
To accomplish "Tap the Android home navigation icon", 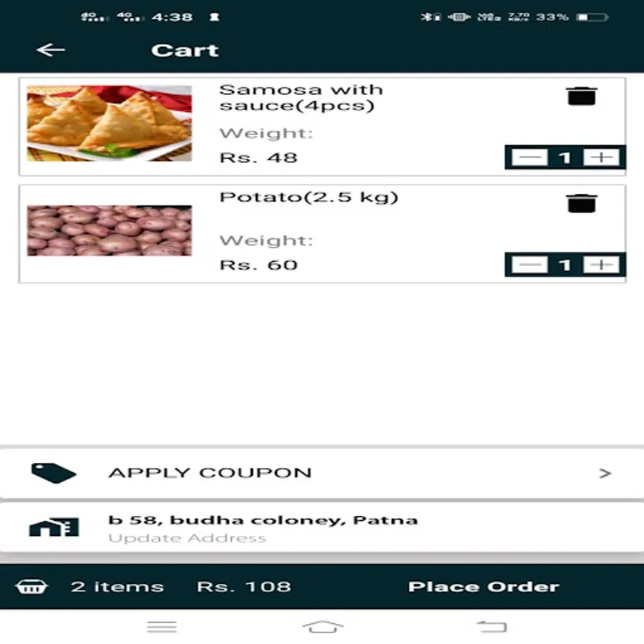I will point(323,627).
